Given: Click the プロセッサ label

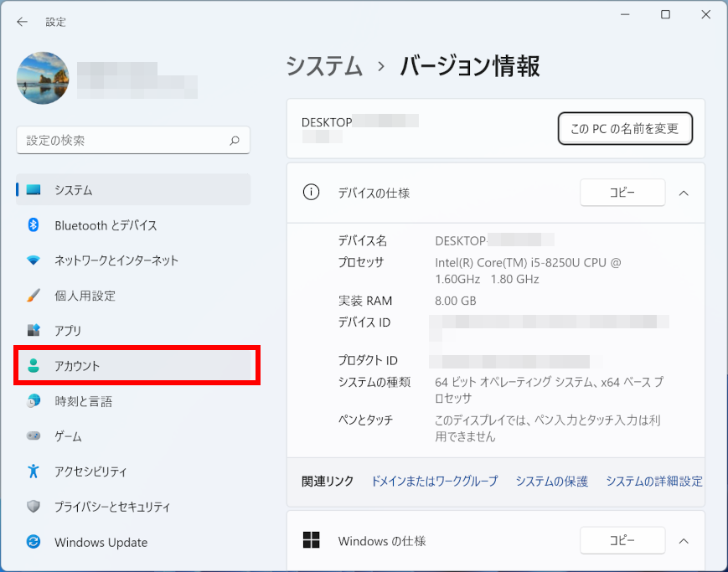Looking at the screenshot, I should 361,262.
